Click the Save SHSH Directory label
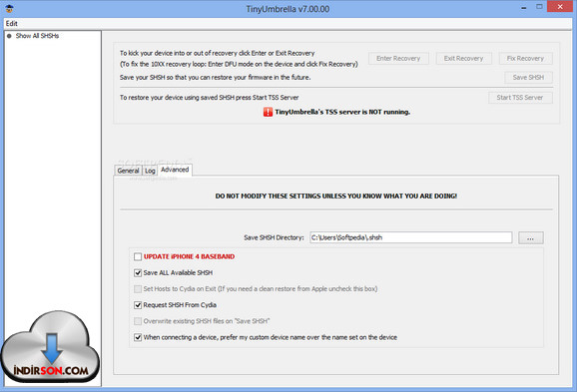Screen dimensions: 577x392 click(x=274, y=237)
